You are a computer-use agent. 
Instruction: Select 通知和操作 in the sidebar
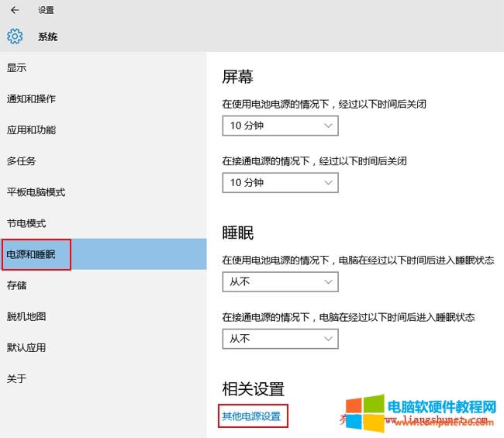(x=31, y=99)
